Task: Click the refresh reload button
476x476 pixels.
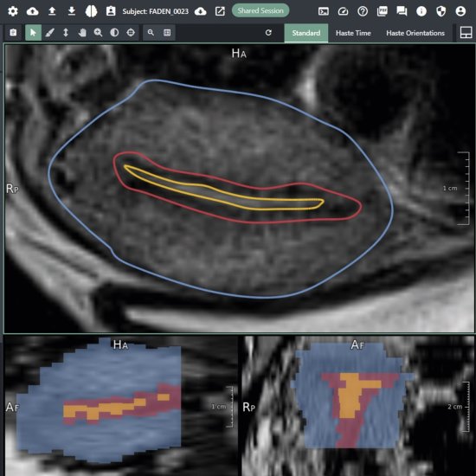Action: tap(268, 33)
